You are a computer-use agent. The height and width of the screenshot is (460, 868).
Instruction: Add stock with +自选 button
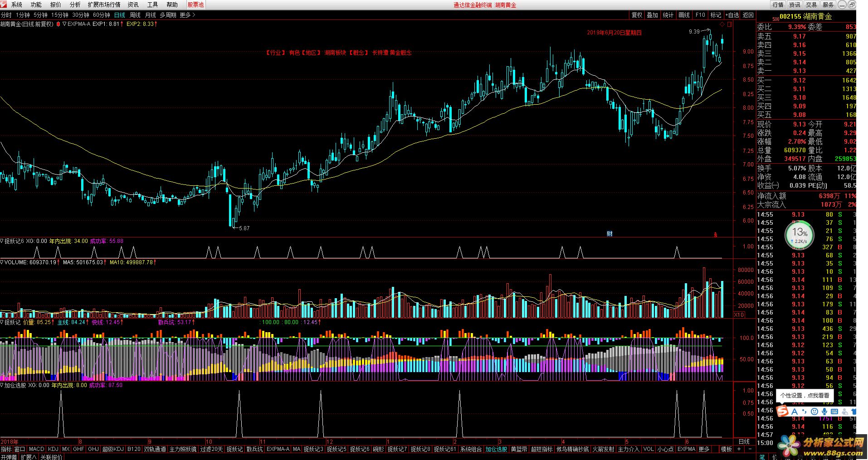coord(732,15)
